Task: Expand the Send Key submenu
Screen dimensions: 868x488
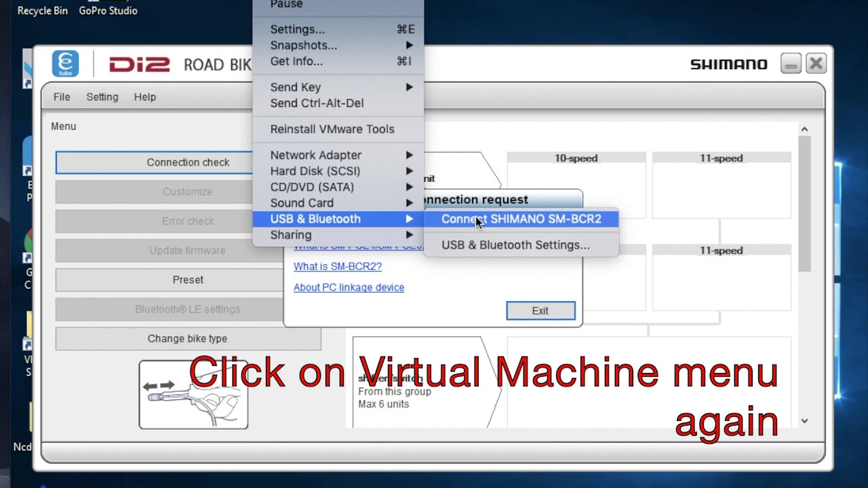Action: click(338, 87)
